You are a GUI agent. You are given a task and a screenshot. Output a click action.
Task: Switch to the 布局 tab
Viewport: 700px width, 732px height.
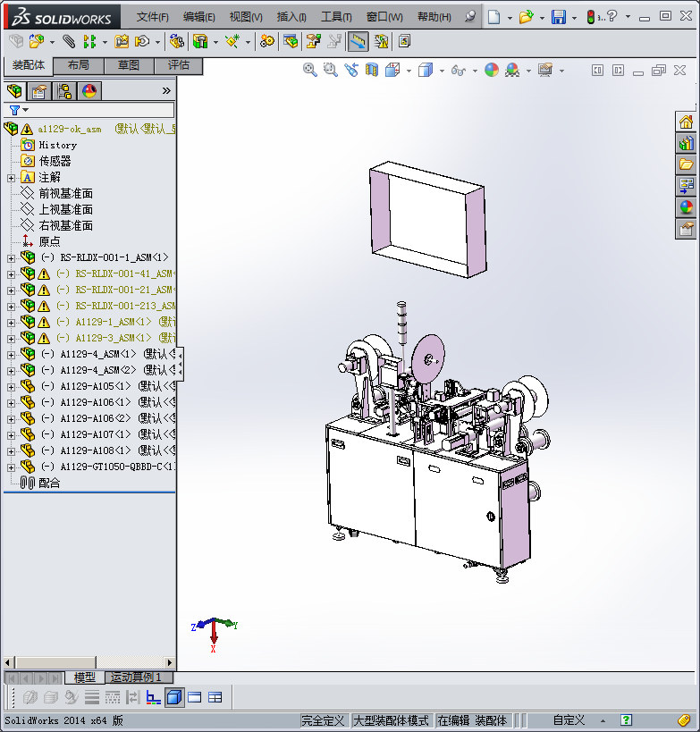click(79, 65)
